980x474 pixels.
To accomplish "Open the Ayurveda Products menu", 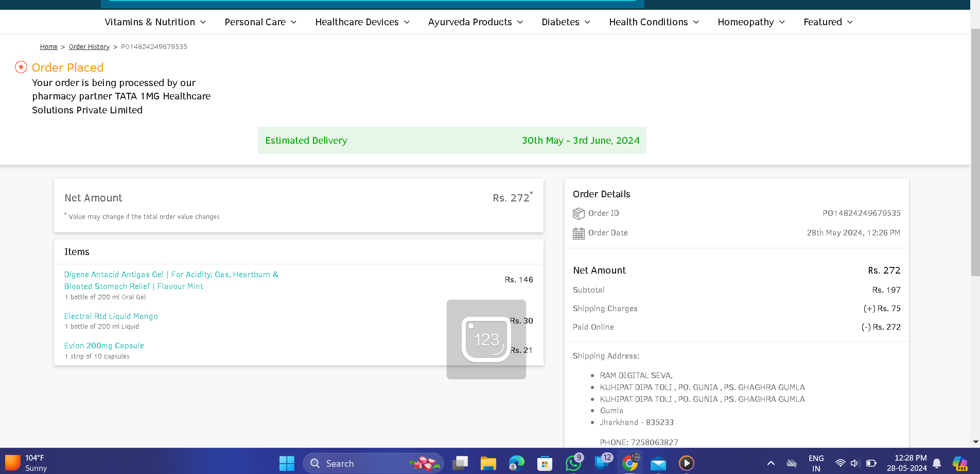I will (476, 22).
